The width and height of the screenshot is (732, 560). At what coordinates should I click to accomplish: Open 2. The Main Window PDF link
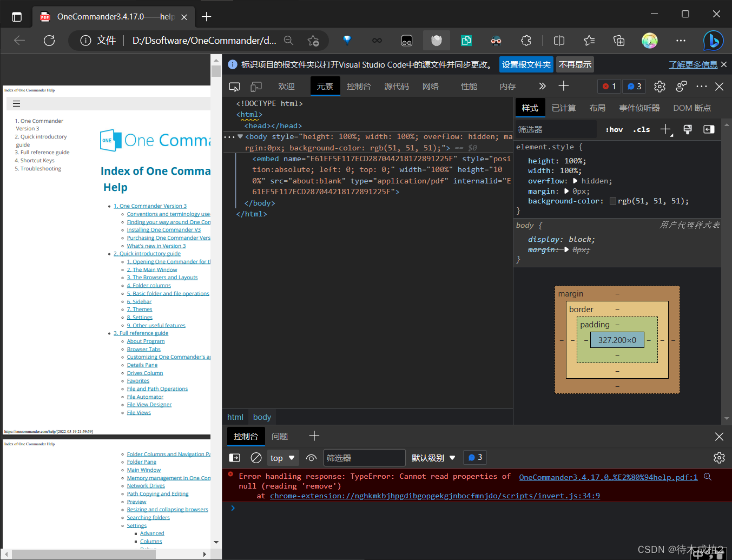pyautogui.click(x=152, y=269)
